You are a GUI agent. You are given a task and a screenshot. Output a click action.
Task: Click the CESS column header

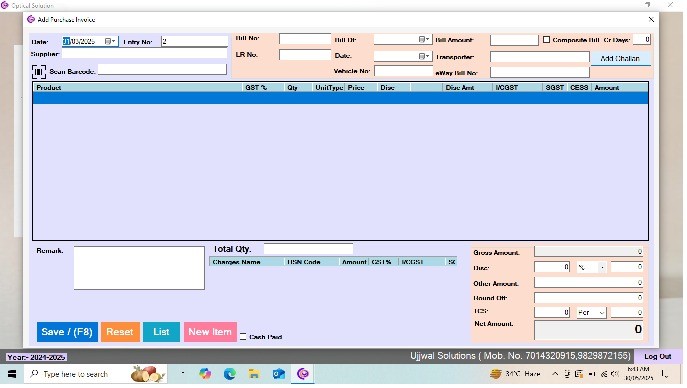point(579,88)
